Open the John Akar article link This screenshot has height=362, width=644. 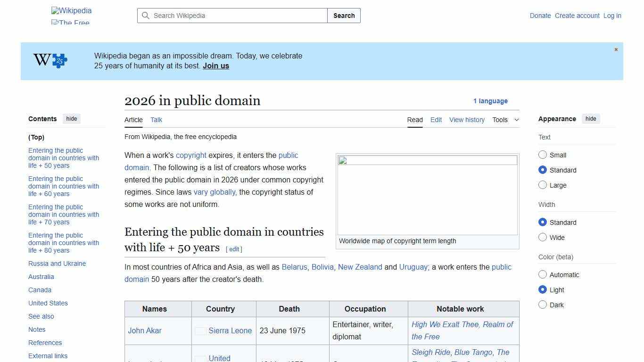(x=144, y=330)
